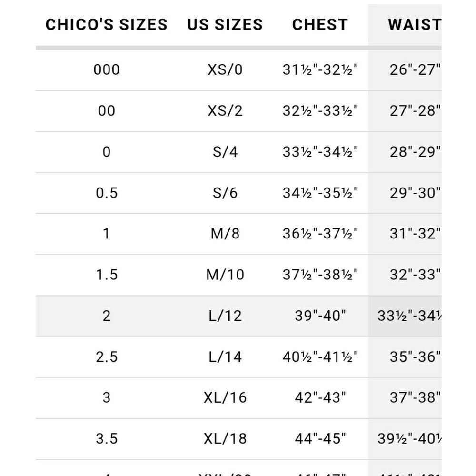This screenshot has height=476, width=476.
Task: Click the chest 39"-40" cell
Action: pos(320,316)
